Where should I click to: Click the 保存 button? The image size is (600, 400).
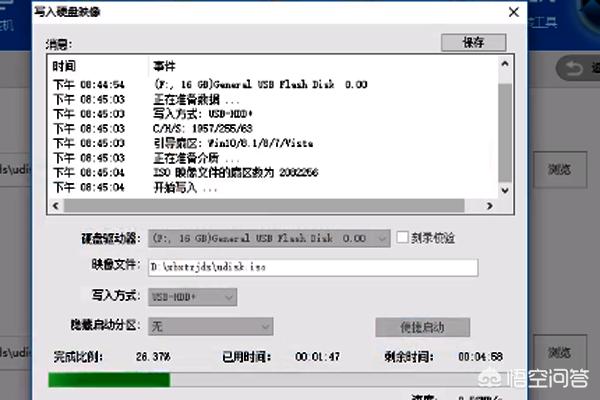pos(473,42)
